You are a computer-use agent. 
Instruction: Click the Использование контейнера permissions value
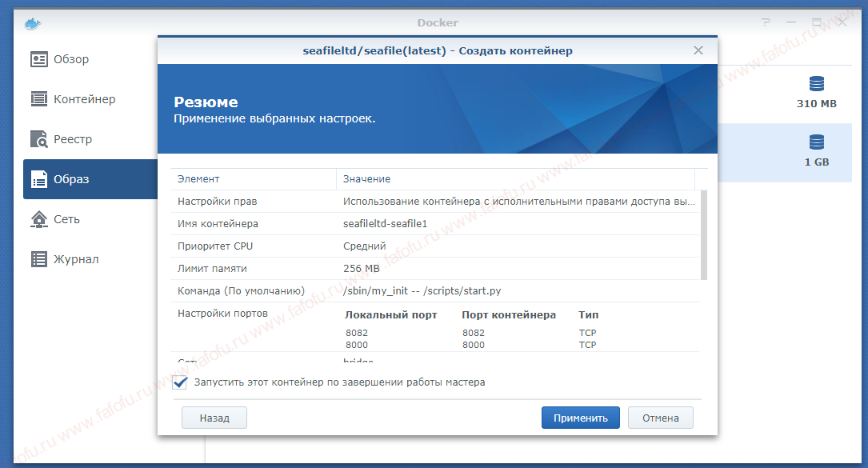point(518,202)
